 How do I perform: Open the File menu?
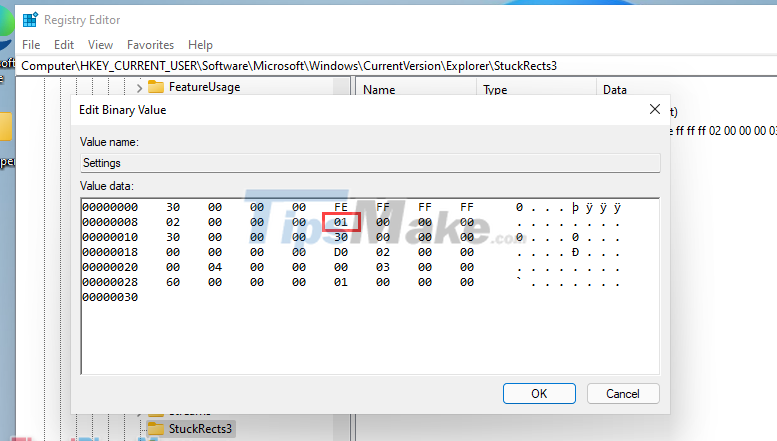click(x=31, y=45)
